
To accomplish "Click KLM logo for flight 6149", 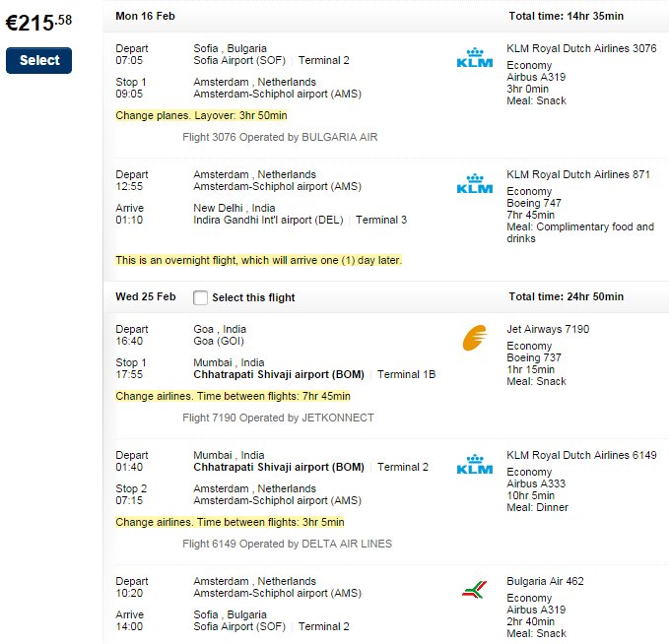I will coord(475,465).
